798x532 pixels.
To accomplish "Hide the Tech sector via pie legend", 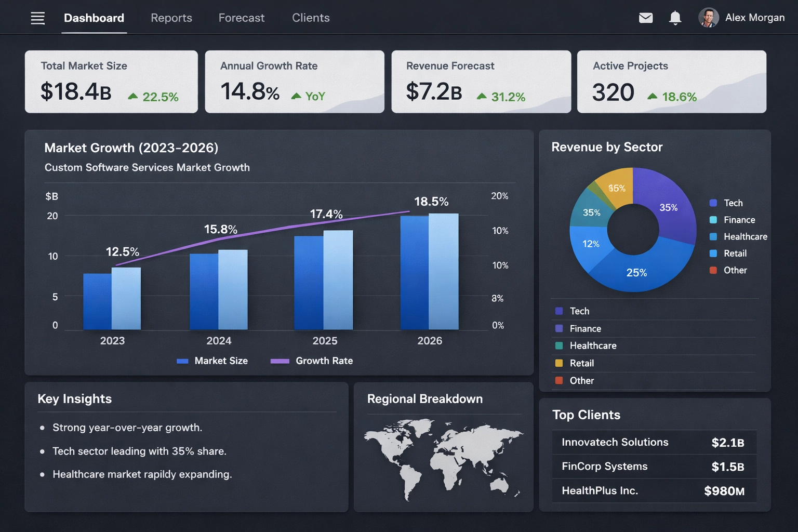I will tap(726, 203).
